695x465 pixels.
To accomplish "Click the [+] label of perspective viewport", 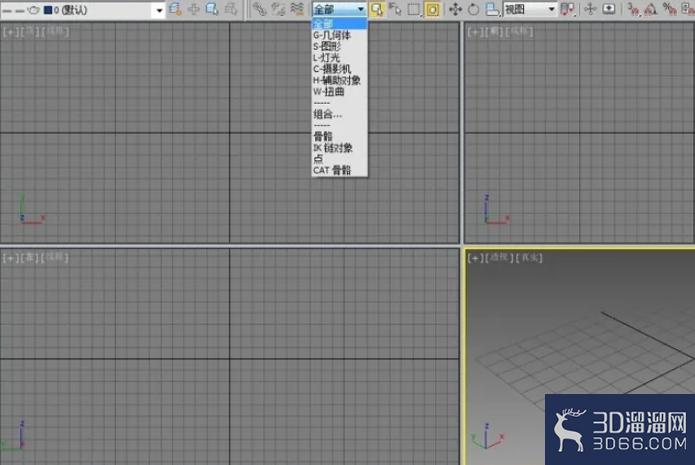I will coord(476,258).
